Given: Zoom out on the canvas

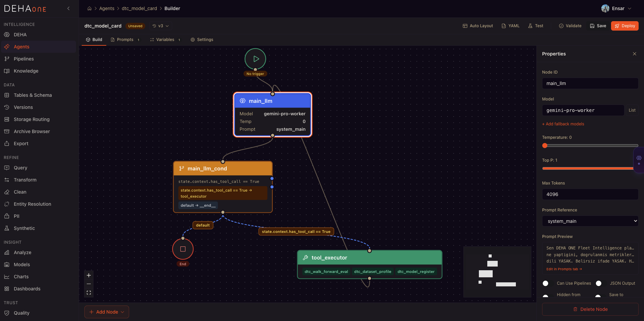Looking at the screenshot, I should pyautogui.click(x=89, y=284).
